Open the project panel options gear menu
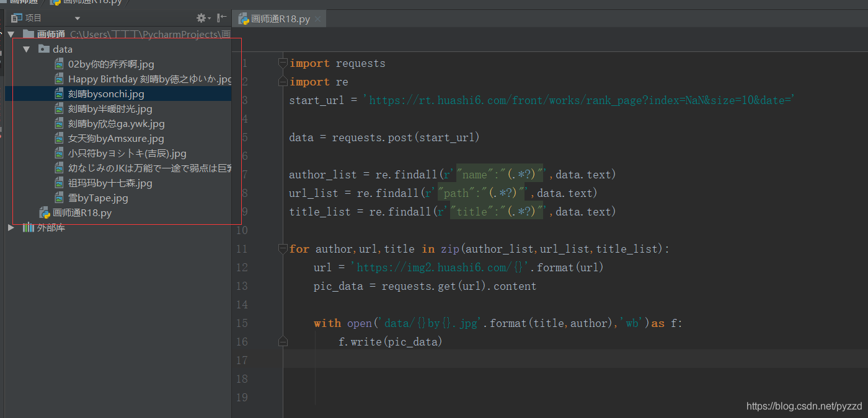Image resolution: width=868 pixels, height=418 pixels. pos(203,18)
